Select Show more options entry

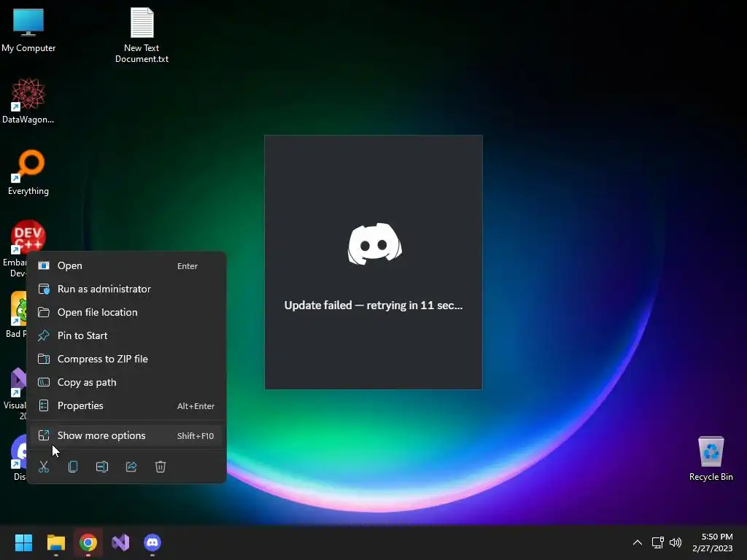[x=126, y=436]
